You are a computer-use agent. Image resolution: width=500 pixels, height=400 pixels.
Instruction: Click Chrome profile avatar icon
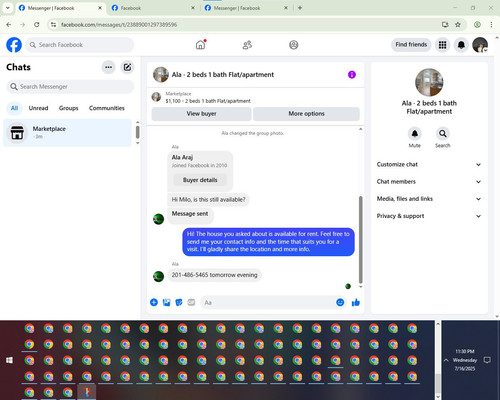[477, 25]
